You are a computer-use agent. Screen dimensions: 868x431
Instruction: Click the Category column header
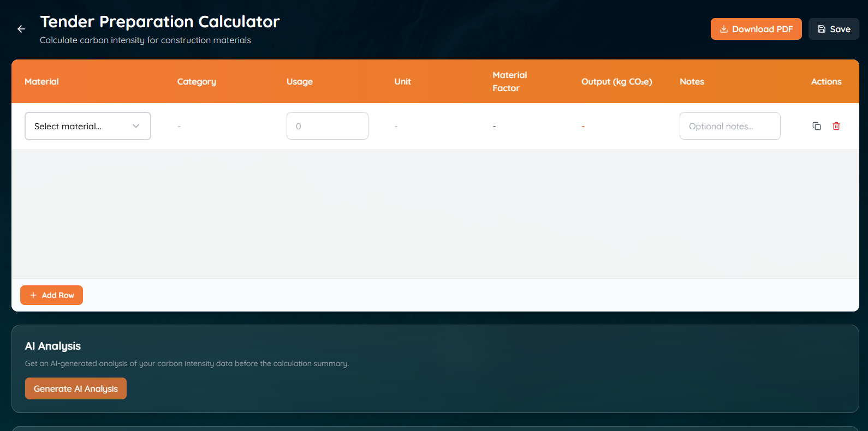pyautogui.click(x=197, y=81)
